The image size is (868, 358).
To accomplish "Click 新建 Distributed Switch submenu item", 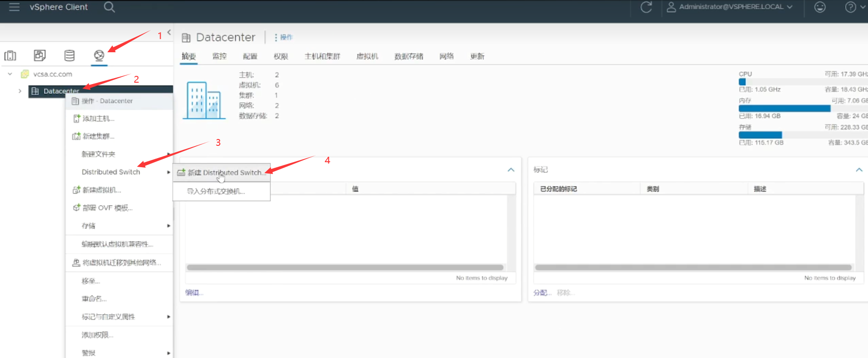I will coord(222,173).
